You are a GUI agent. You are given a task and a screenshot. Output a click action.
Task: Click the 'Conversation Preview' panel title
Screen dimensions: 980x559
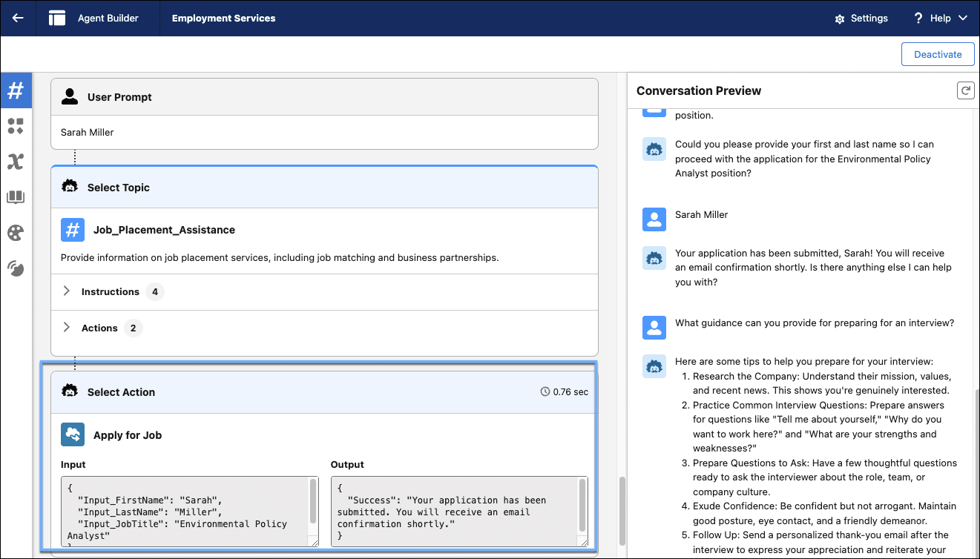click(699, 90)
